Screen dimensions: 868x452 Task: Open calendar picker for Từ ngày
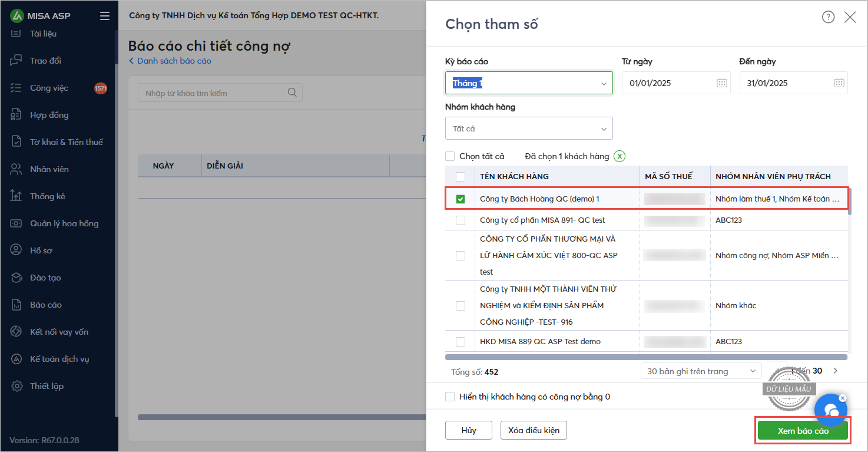click(x=722, y=83)
